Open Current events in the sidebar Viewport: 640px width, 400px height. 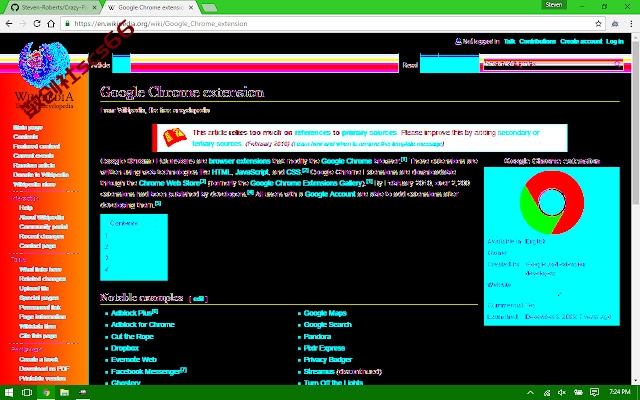(x=33, y=156)
